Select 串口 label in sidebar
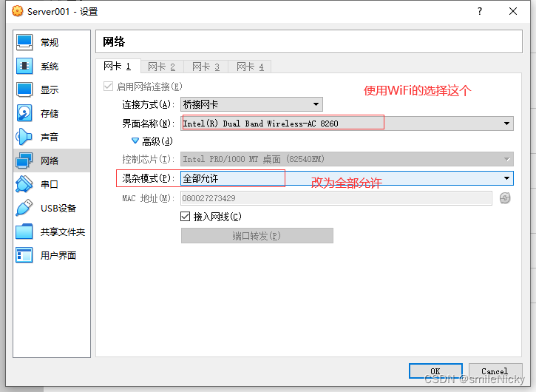 (x=50, y=184)
